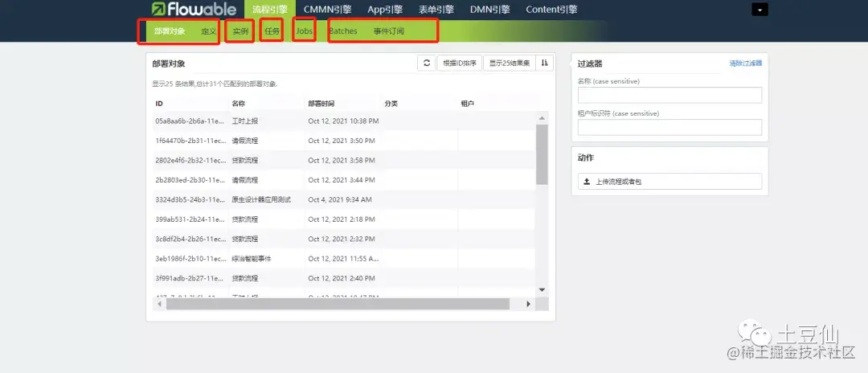Click the upload icon in 上传流程或者包
The image size is (868, 373).
[587, 182]
